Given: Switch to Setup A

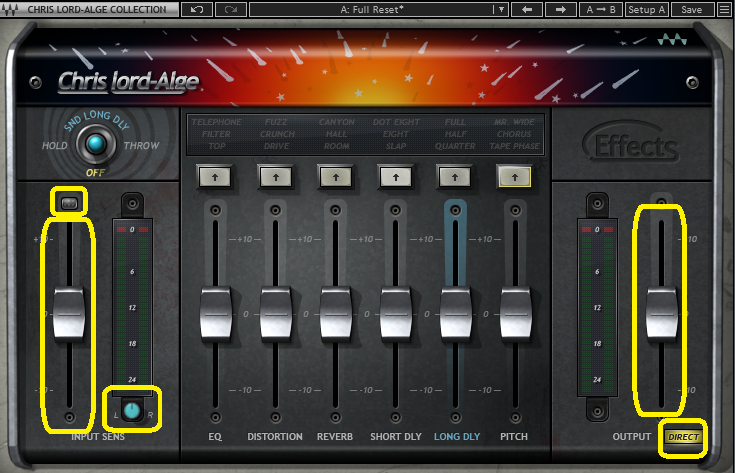Looking at the screenshot, I should (647, 9).
